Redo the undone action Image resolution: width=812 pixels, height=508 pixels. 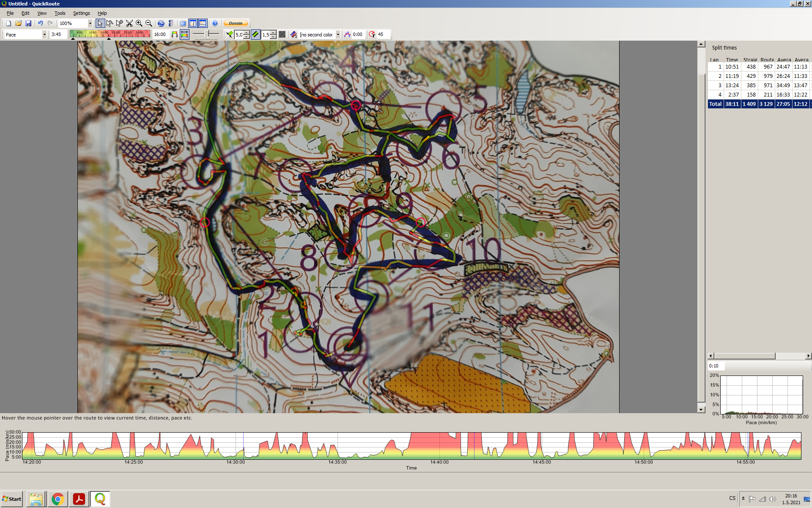[x=50, y=23]
